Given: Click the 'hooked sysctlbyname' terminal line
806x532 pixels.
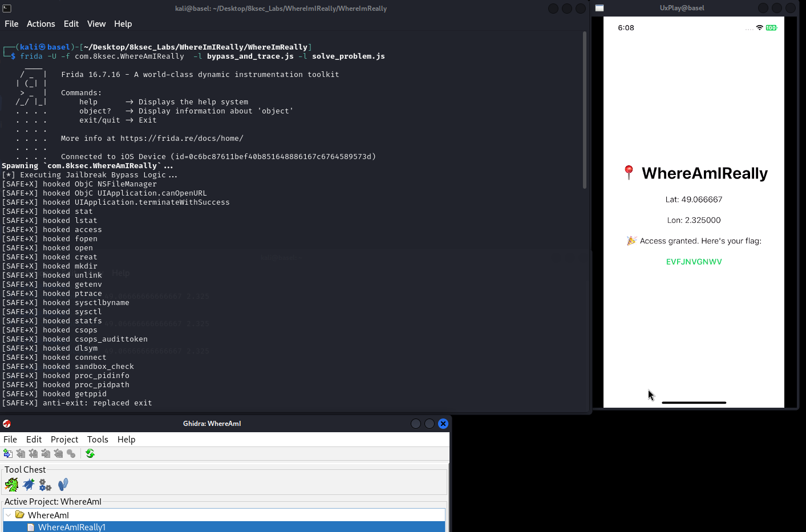Looking at the screenshot, I should [x=66, y=303].
